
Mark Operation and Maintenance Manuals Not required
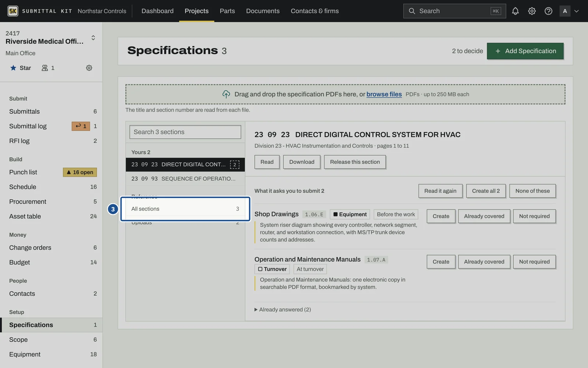click(x=534, y=262)
